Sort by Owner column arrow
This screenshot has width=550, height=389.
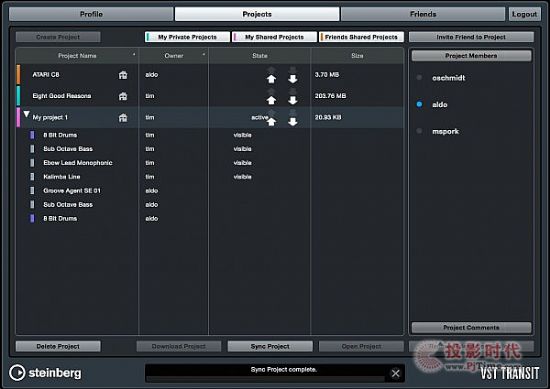[204, 54]
